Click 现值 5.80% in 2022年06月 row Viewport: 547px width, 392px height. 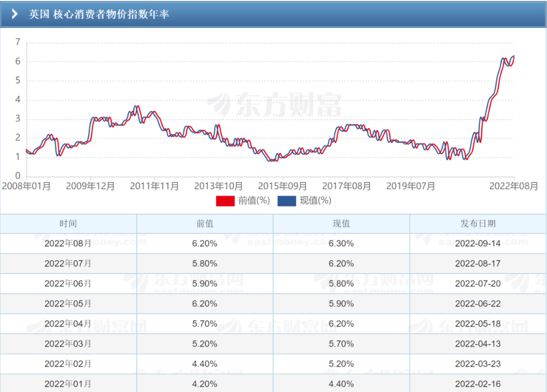pyautogui.click(x=341, y=284)
